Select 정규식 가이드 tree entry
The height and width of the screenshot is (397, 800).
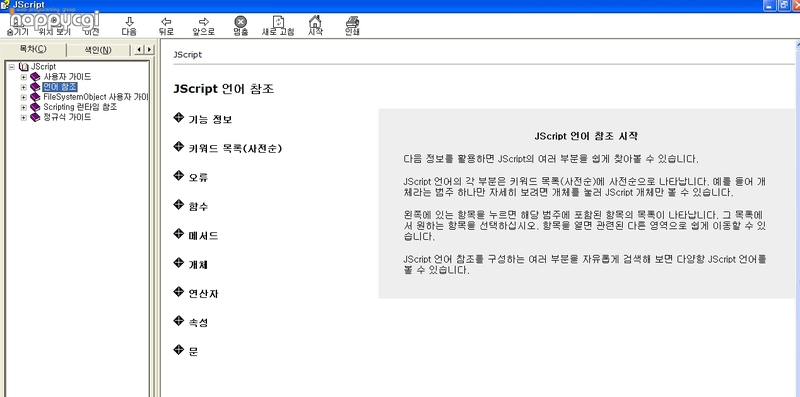67,117
